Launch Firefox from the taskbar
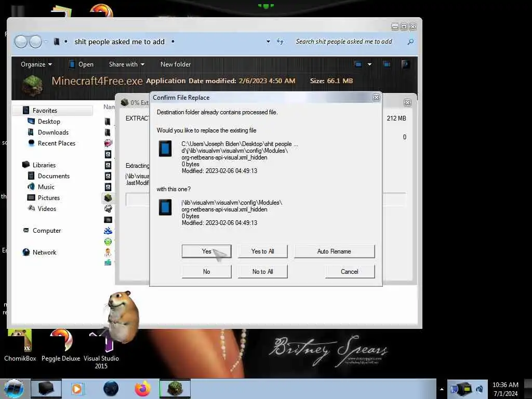This screenshot has width=532, height=399. coord(143,389)
